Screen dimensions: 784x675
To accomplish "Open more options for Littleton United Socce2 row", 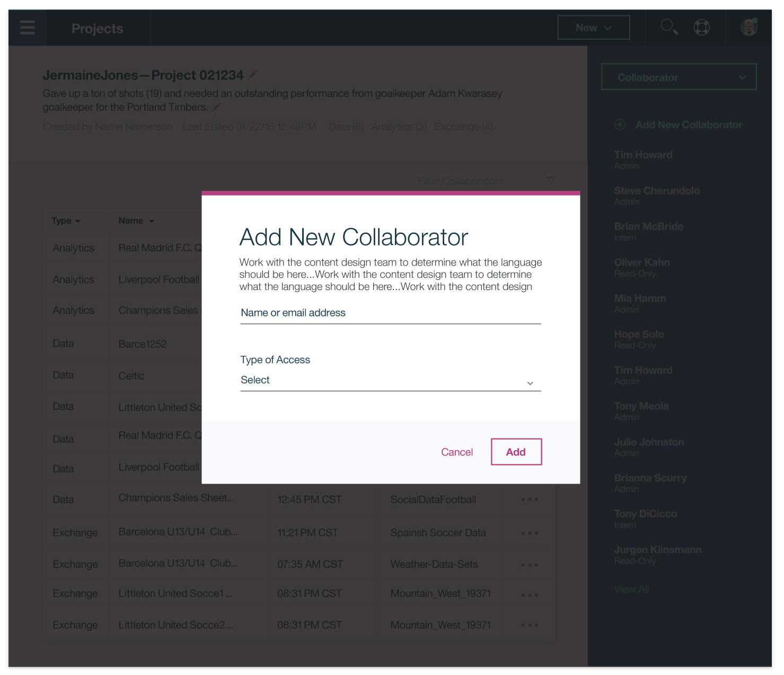I will (x=530, y=625).
